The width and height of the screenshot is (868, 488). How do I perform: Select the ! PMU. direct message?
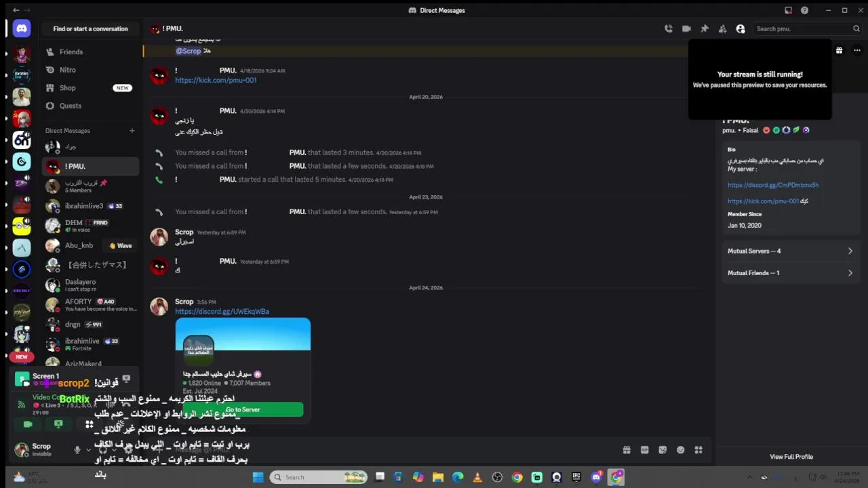tap(90, 166)
